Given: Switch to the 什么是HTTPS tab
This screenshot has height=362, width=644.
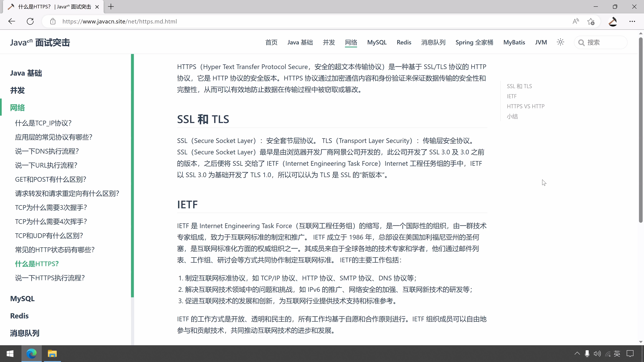Looking at the screenshot, I should [50, 7].
